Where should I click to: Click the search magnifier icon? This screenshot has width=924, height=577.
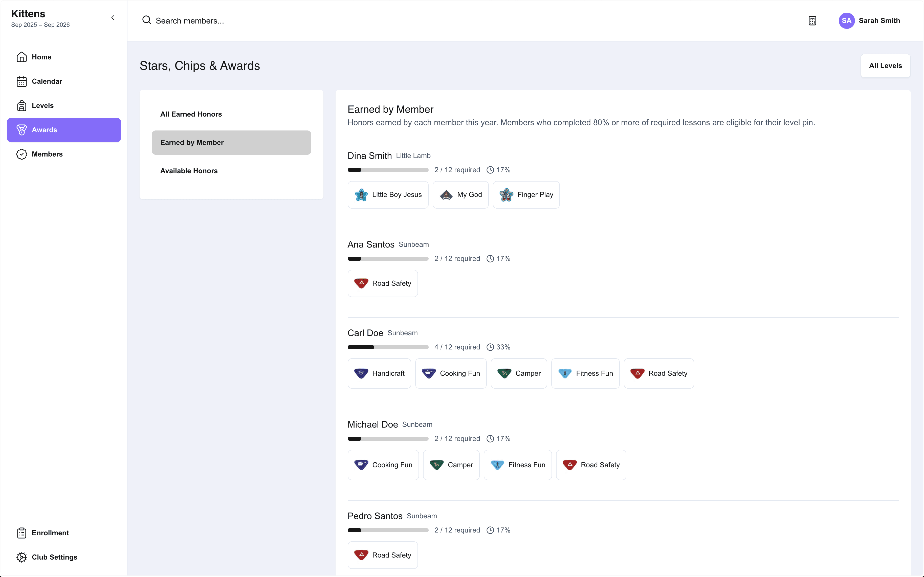(x=147, y=20)
